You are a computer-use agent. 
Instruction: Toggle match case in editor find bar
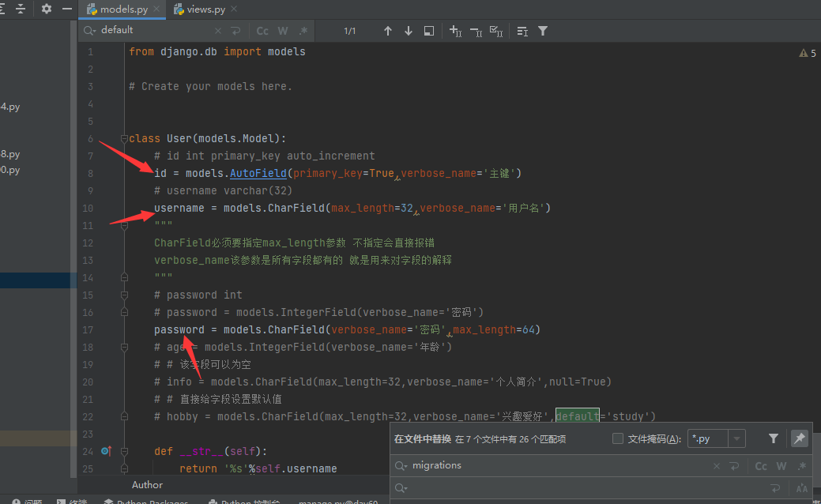point(262,31)
